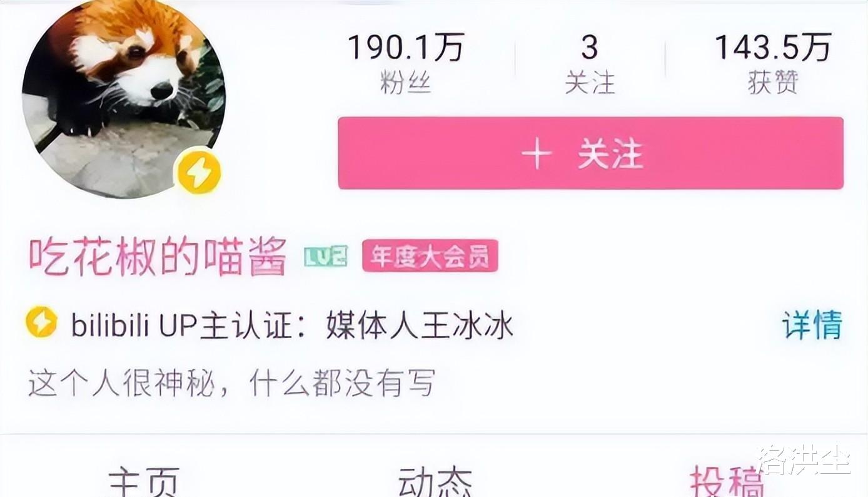Viewport: 868px width, 497px height.
Task: Click the yellow lightning icon beside UP主认证
Action: [x=42, y=323]
